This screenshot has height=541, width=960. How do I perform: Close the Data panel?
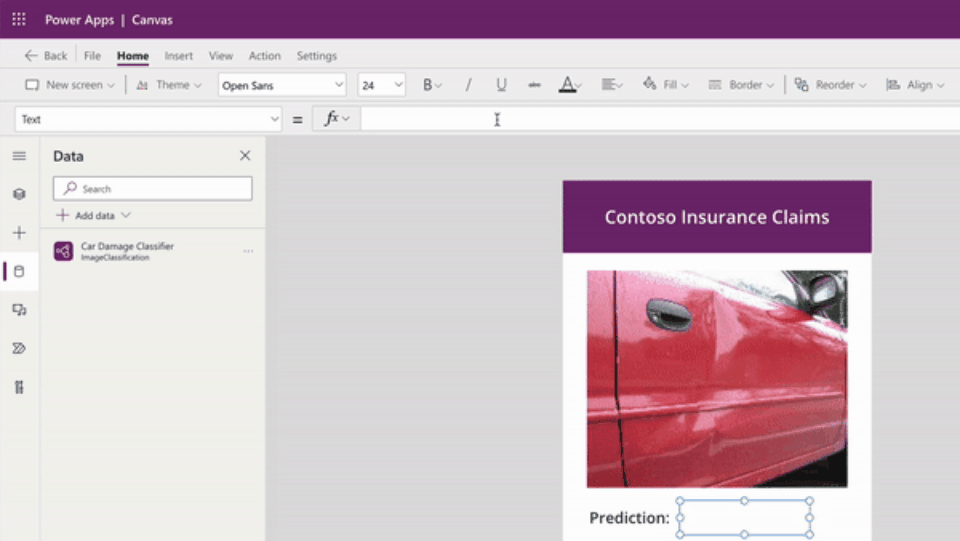point(245,156)
